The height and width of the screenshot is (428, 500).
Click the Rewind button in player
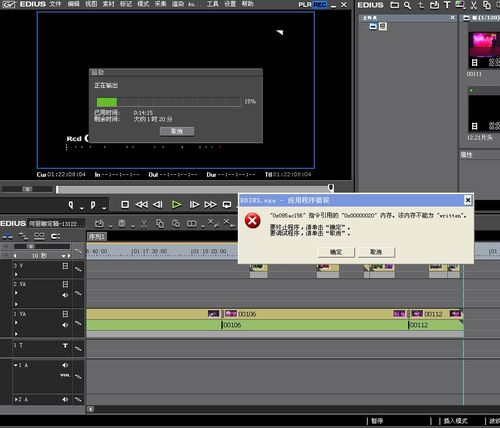(142, 204)
